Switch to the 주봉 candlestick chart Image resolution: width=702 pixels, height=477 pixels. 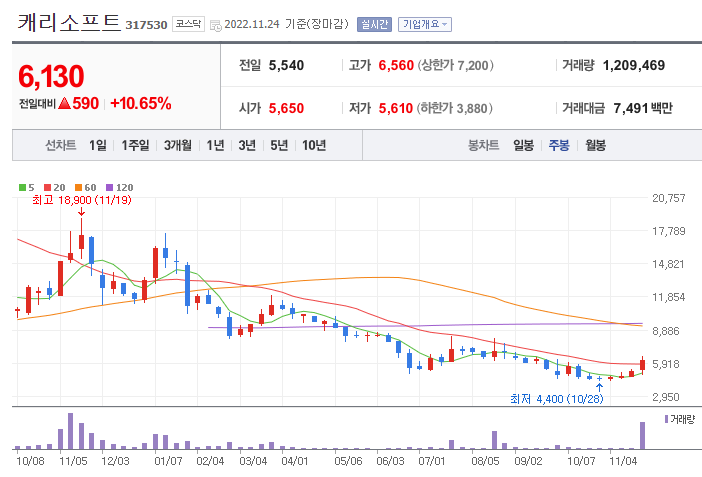pos(559,145)
